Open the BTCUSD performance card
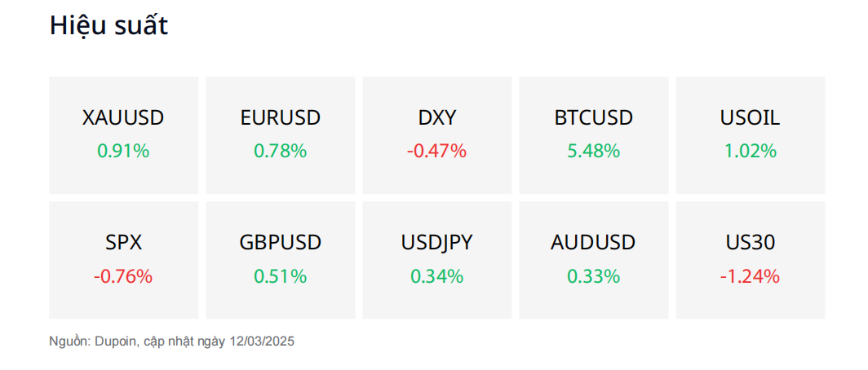 coord(593,135)
